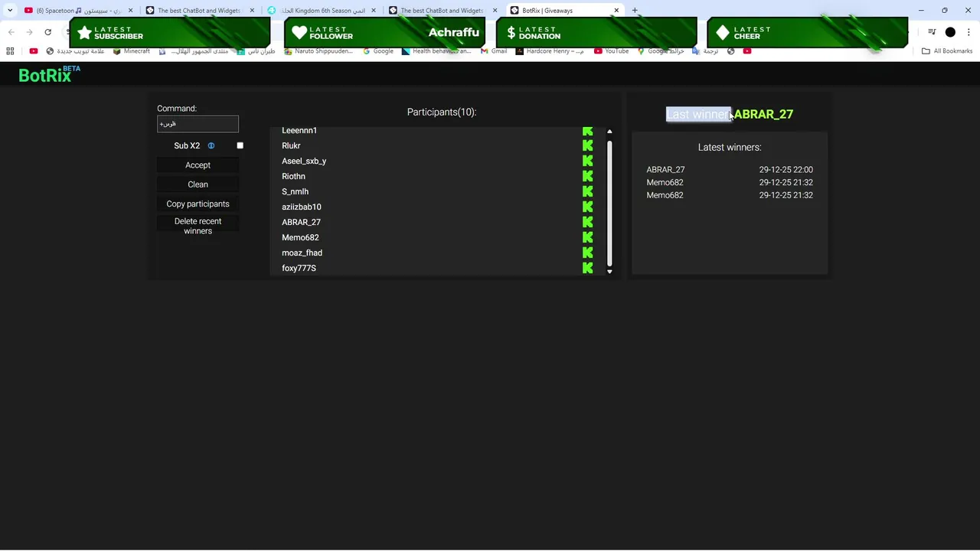Screen dimensions: 980x551
Task: Open the All Bookmarks folder
Action: coord(947,51)
